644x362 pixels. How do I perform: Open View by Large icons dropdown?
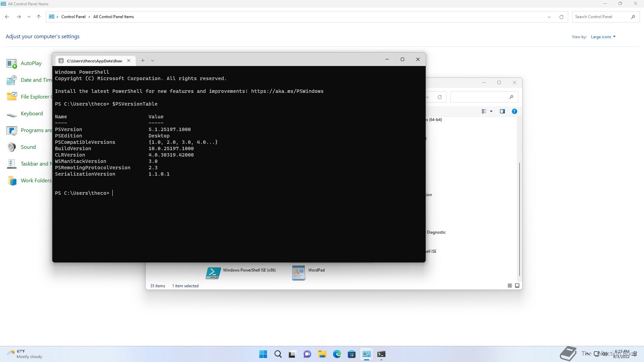point(603,37)
